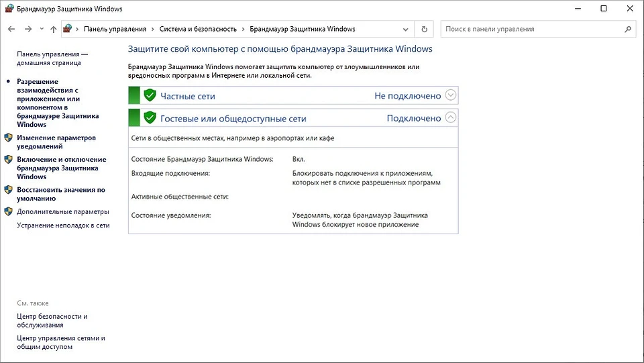The image size is (644, 363).
Task: Maximize the firewall window
Action: coord(603,9)
